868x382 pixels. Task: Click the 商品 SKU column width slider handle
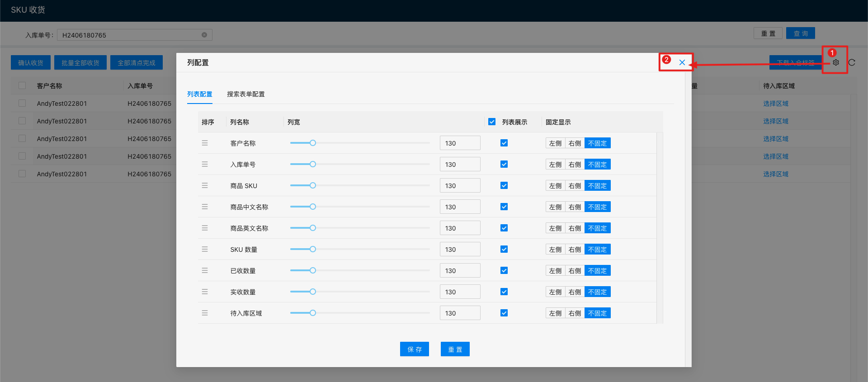pyautogui.click(x=312, y=185)
